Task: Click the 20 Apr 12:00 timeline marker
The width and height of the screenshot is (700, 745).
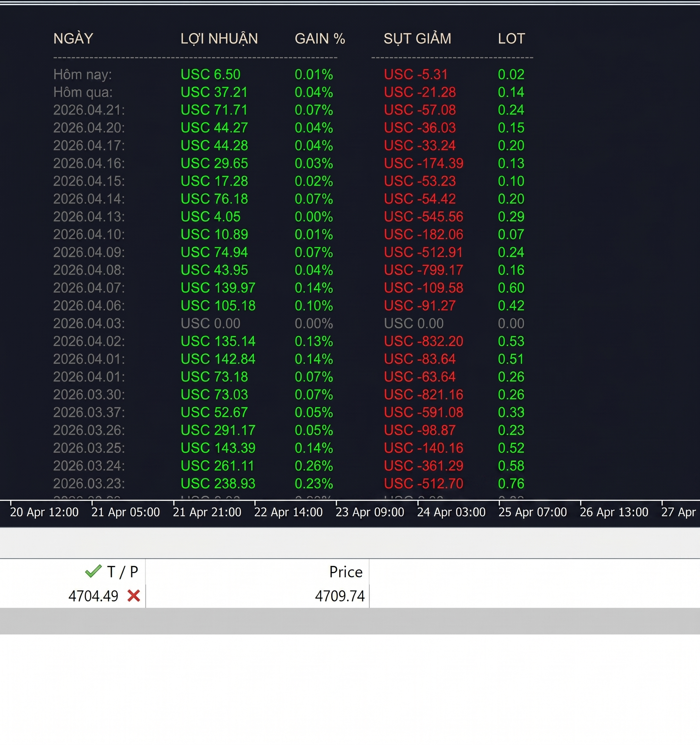Action: point(44,512)
